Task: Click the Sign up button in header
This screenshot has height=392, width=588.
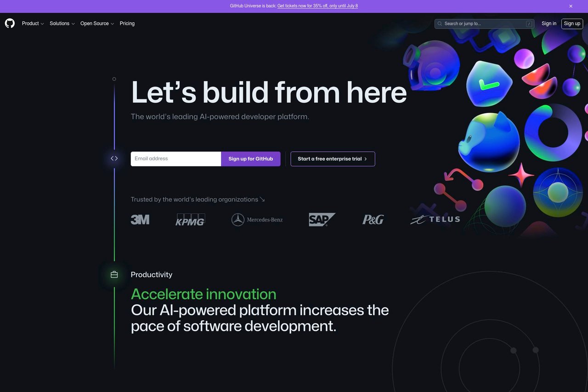Action: 572,23
